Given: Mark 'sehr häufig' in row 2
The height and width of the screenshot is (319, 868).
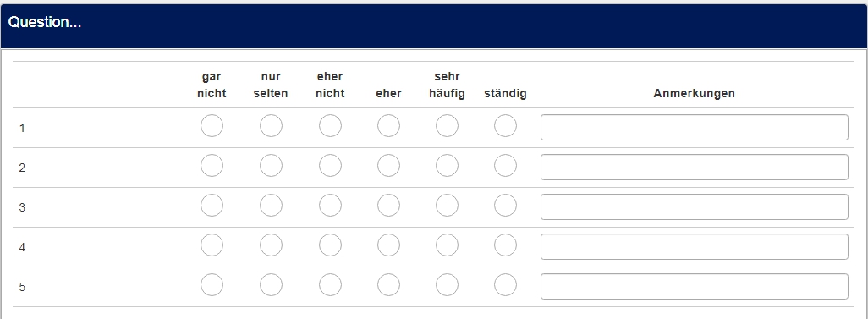Looking at the screenshot, I should pyautogui.click(x=447, y=166).
